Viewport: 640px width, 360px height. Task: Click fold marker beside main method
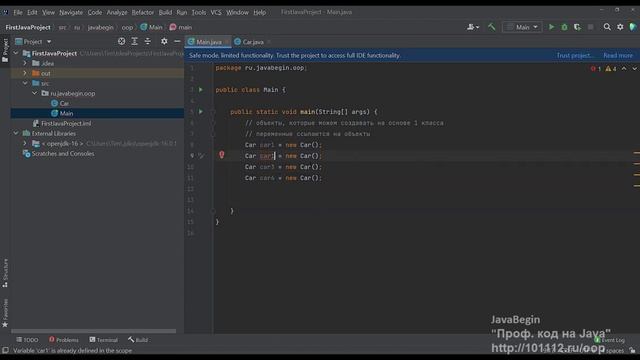point(213,112)
